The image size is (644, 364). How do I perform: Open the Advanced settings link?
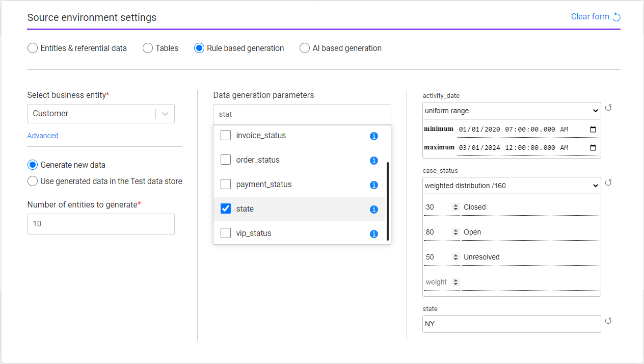pos(43,136)
